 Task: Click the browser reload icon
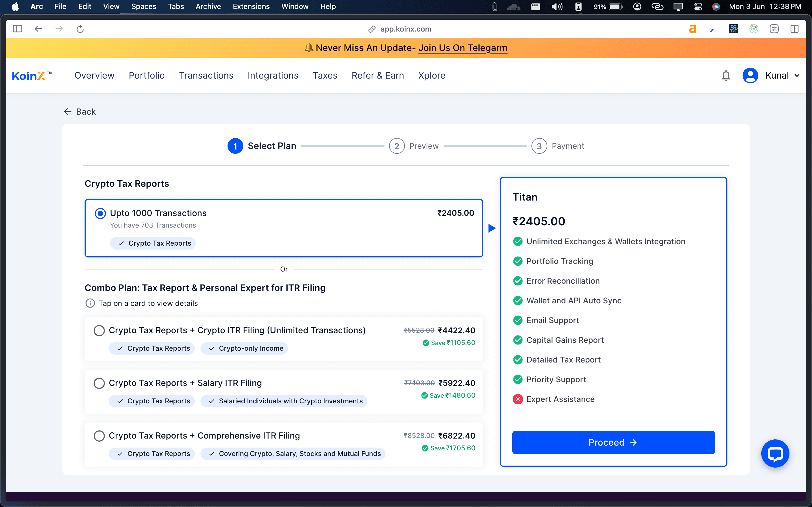(80, 29)
